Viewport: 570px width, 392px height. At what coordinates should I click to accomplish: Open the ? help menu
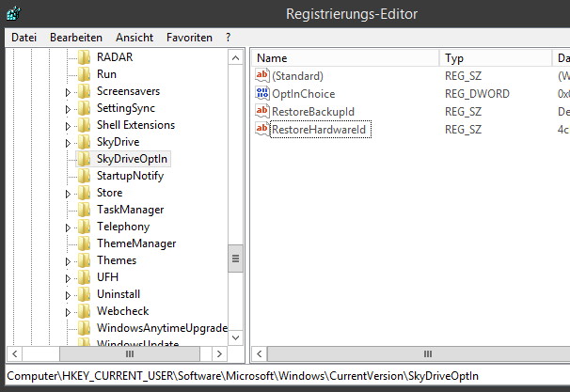(x=228, y=38)
